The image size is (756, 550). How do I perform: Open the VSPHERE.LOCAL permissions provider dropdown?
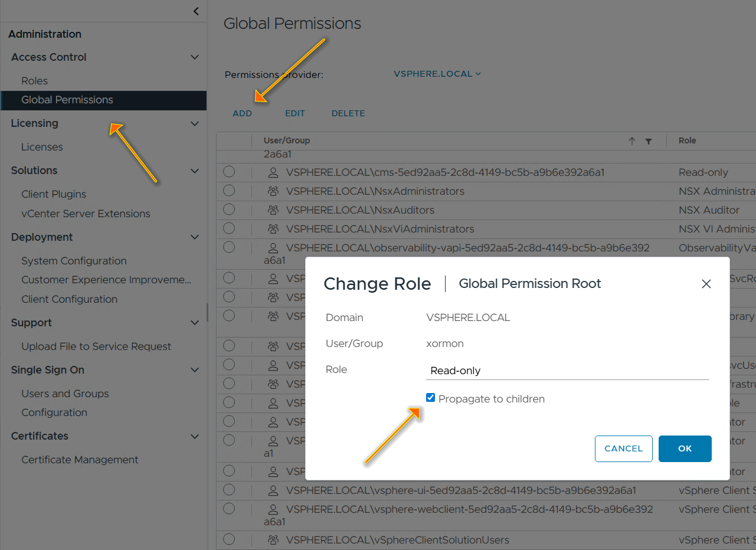437,74
